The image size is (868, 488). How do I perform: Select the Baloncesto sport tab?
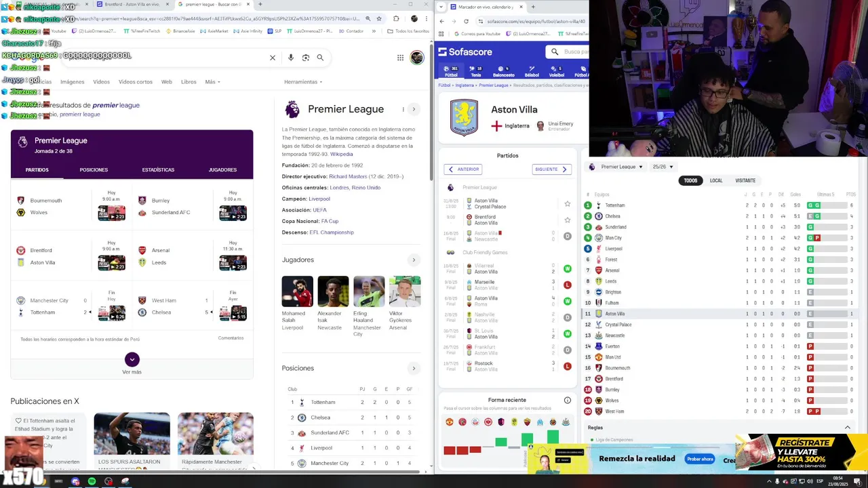coord(504,71)
